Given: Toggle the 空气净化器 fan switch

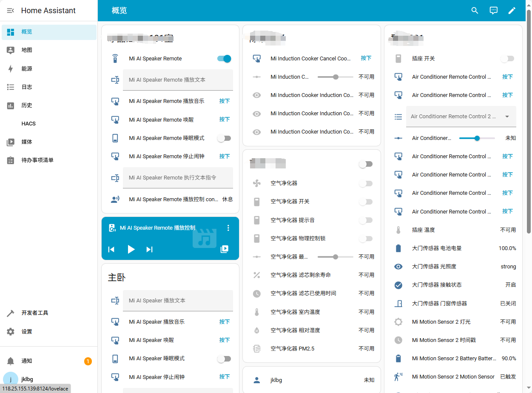Looking at the screenshot, I should pyautogui.click(x=366, y=183).
